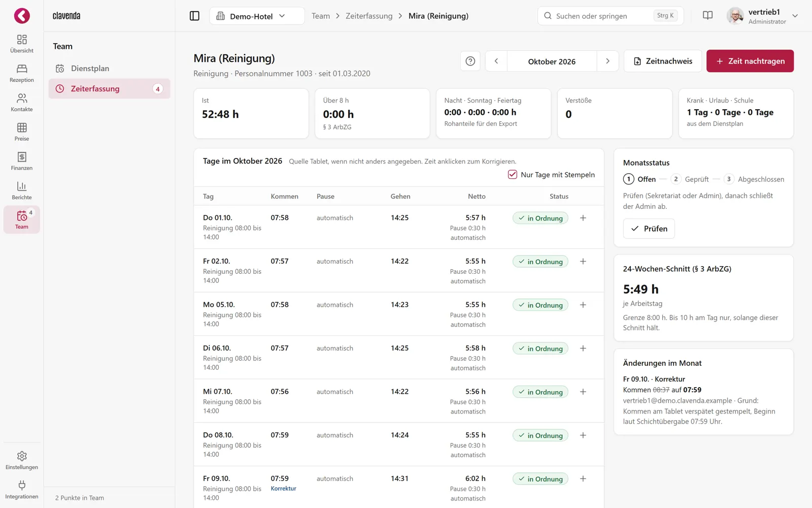Viewport: 812px width, 508px height.
Task: Select Zeiterfassung in Team menu
Action: pyautogui.click(x=109, y=88)
